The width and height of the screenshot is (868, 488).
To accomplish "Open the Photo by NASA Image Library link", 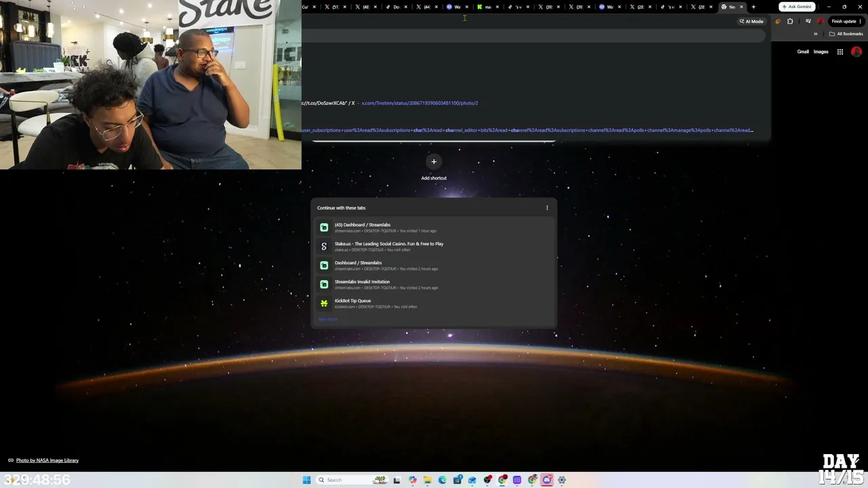I will pyautogui.click(x=47, y=460).
